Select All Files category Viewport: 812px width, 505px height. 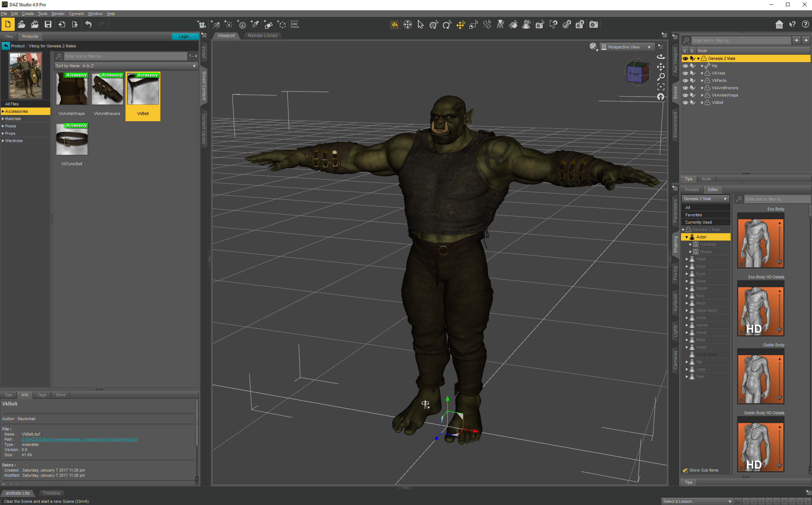(x=25, y=104)
